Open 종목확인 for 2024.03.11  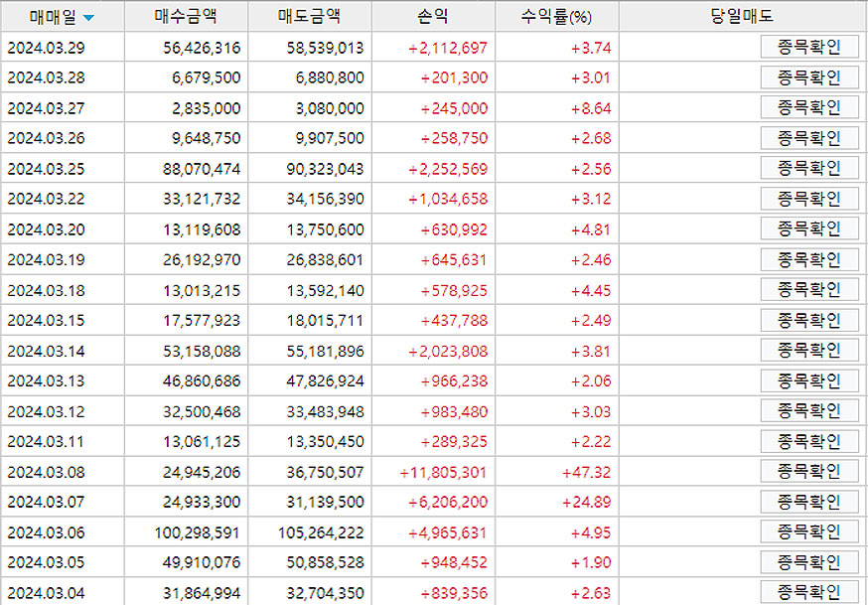point(809,441)
